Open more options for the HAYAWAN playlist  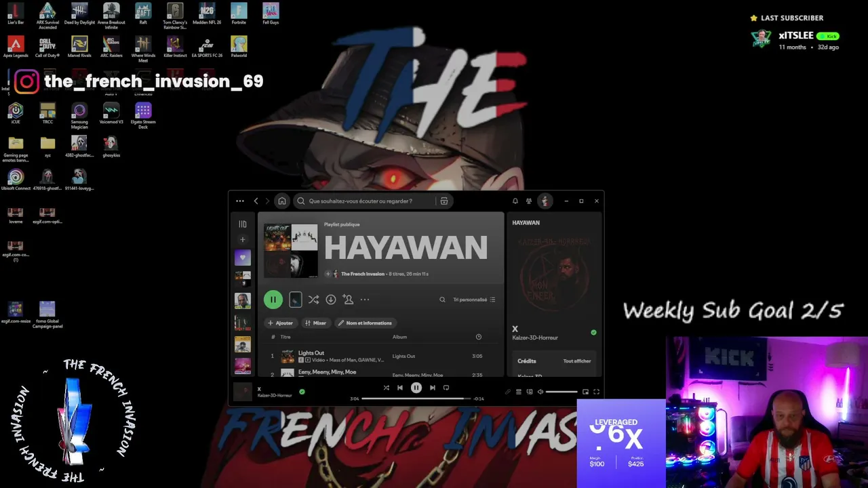365,300
